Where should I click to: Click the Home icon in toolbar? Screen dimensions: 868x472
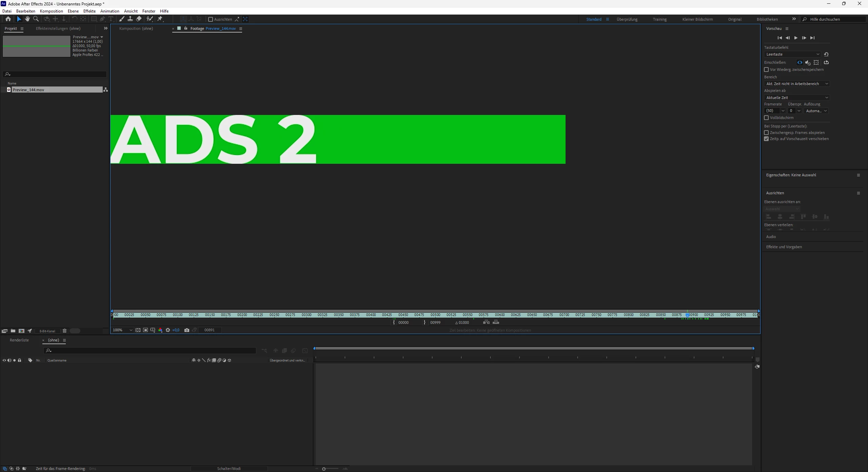coord(8,19)
